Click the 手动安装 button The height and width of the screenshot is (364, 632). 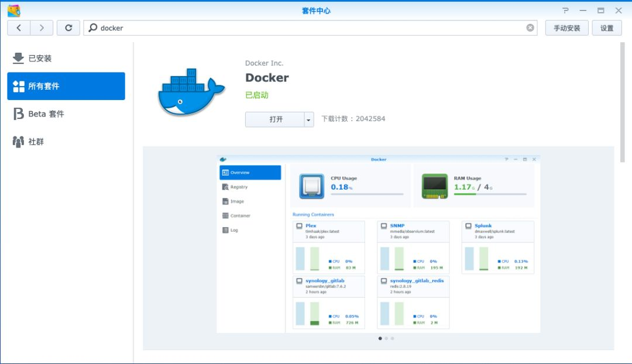pyautogui.click(x=566, y=28)
